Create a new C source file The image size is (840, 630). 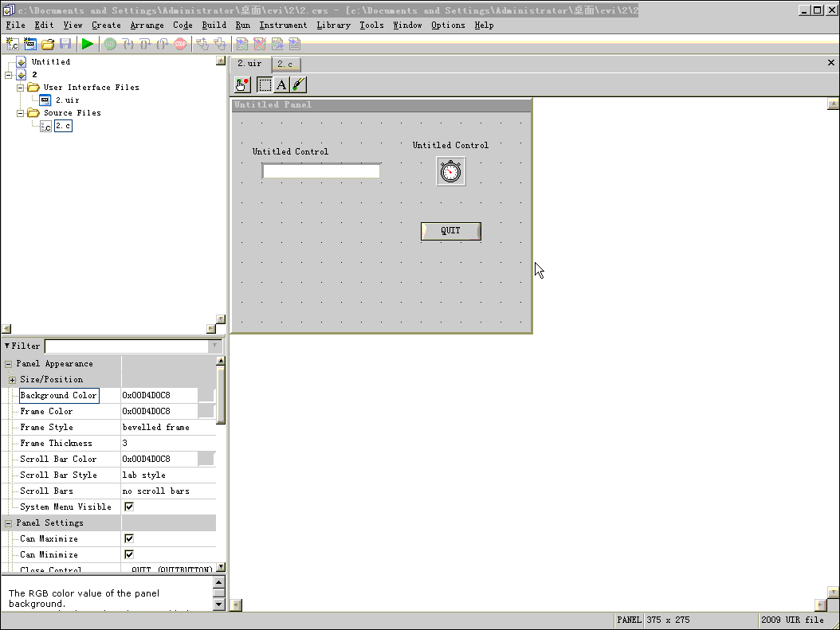(x=12, y=45)
